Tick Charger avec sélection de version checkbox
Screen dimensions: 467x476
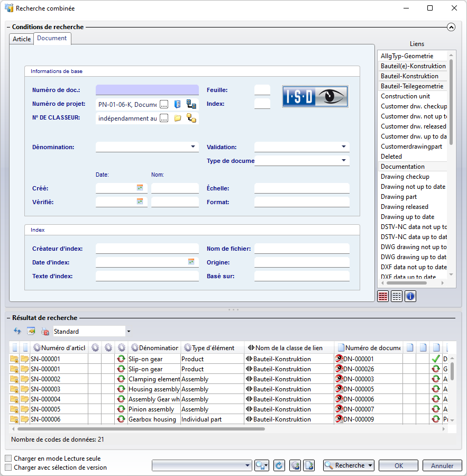click(x=8, y=468)
